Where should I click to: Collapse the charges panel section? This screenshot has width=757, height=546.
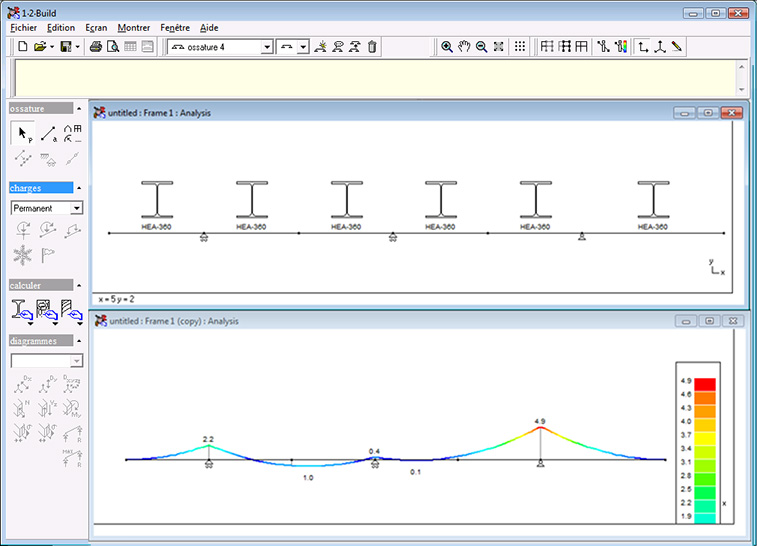click(x=79, y=188)
